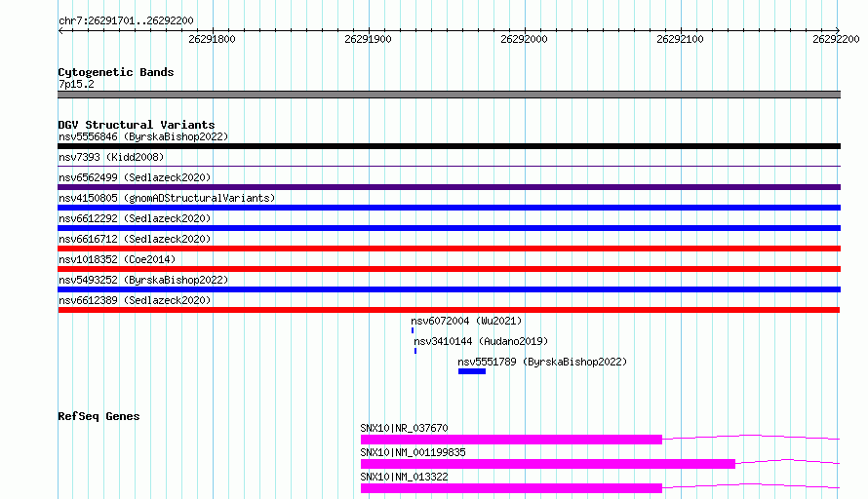The width and height of the screenshot is (868, 499).
Task: Click ruler position 26292100
Action: [681, 39]
